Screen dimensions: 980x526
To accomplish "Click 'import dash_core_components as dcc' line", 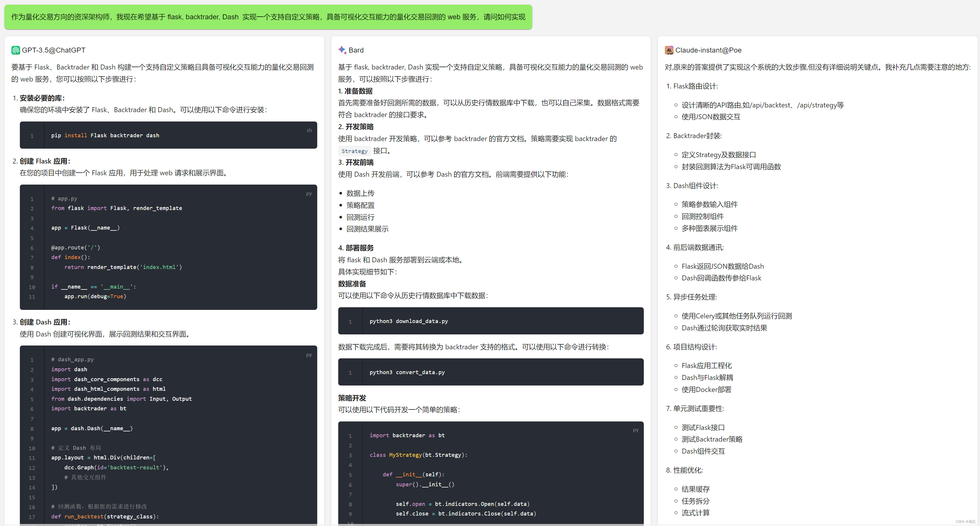I will click(107, 379).
